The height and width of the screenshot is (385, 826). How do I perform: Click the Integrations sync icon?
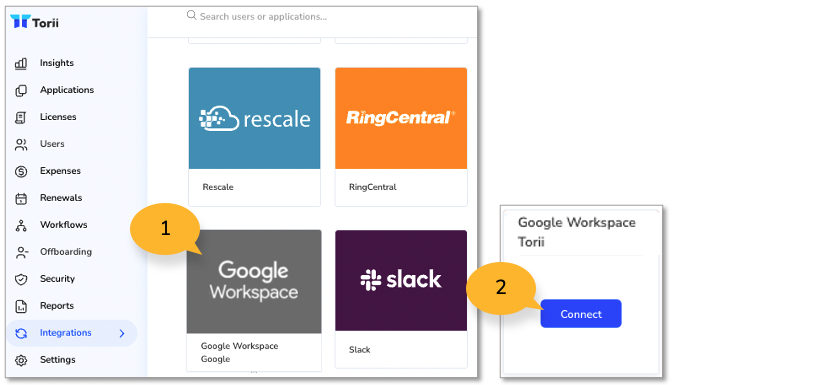coord(21,333)
